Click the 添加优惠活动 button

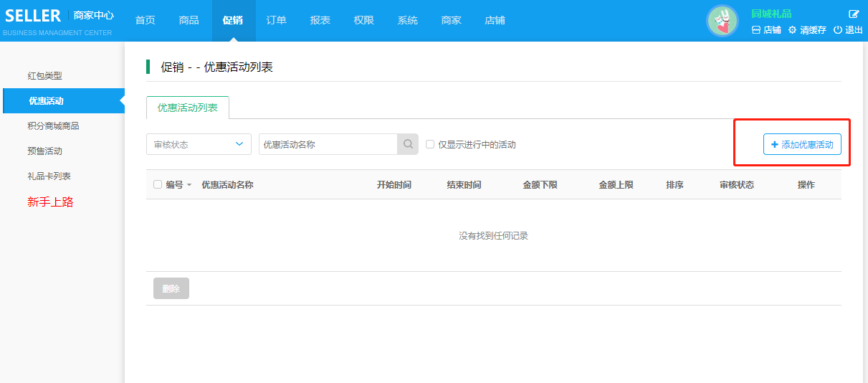click(802, 144)
